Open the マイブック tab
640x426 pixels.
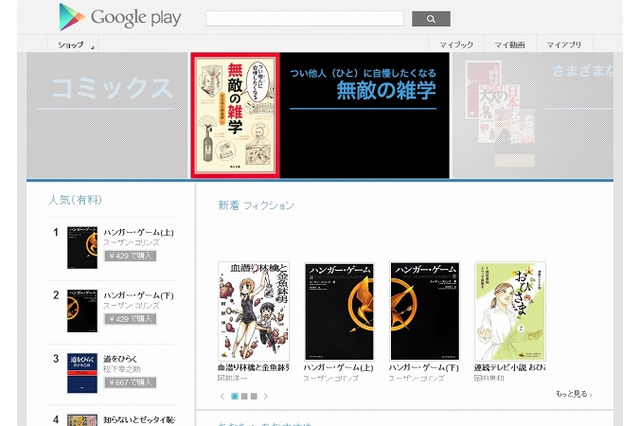tap(456, 44)
